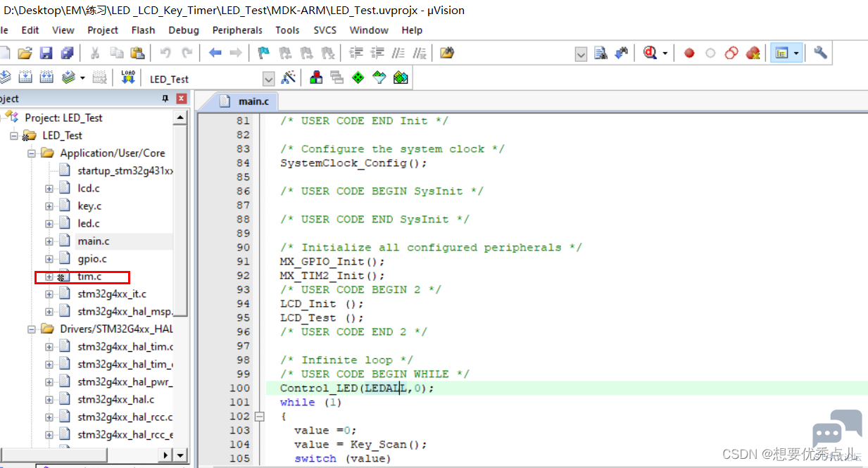868x468 pixels.
Task: Select main.c in the project tree
Action: pos(94,241)
